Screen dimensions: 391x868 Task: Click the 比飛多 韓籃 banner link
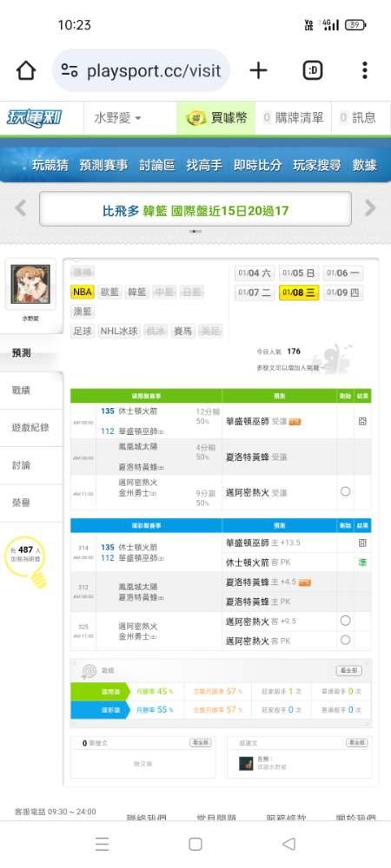coord(195,210)
